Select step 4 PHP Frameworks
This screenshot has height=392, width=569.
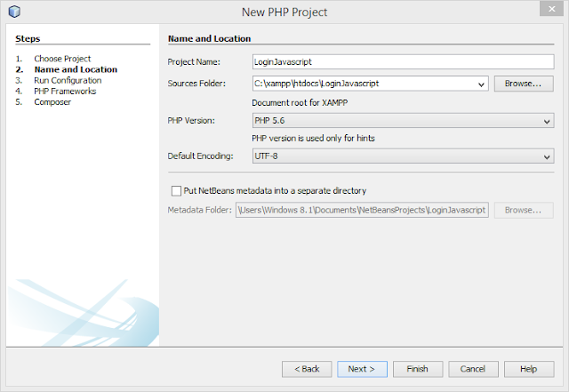65,91
